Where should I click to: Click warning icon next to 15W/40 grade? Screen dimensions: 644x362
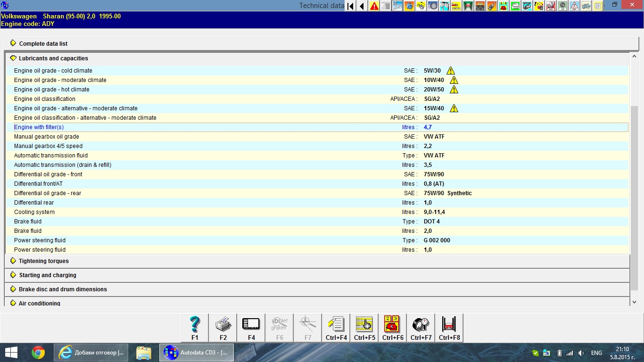tap(454, 108)
